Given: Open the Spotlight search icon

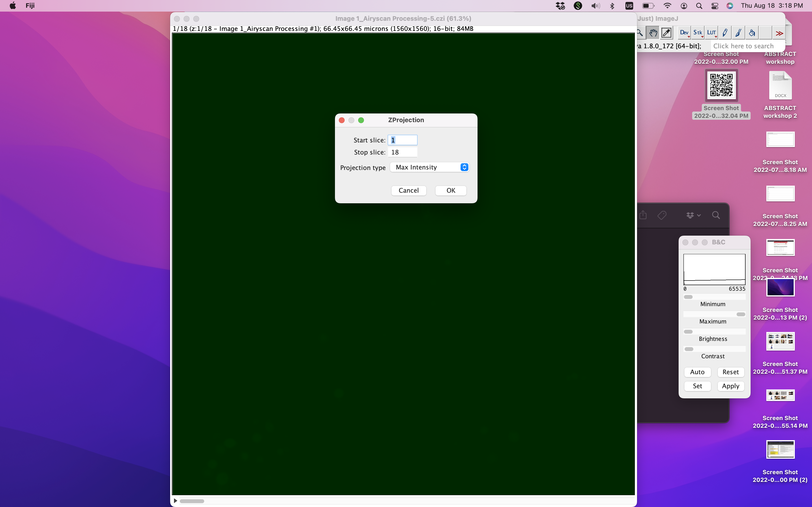Looking at the screenshot, I should 699,6.
